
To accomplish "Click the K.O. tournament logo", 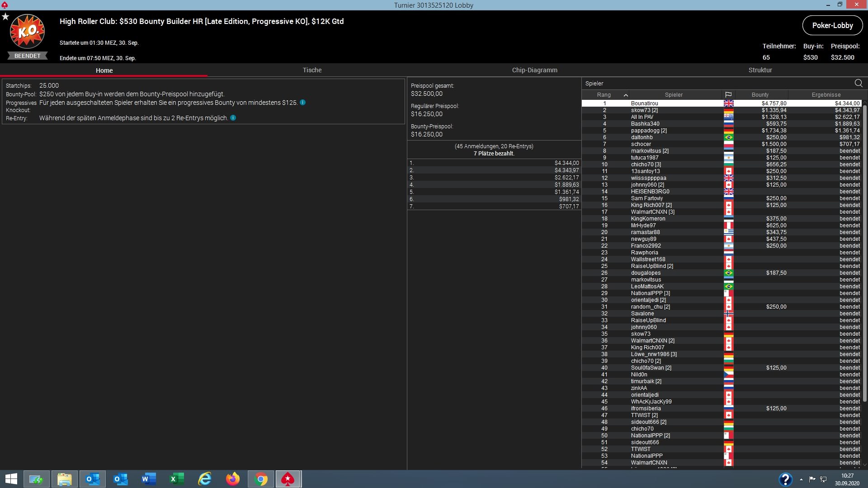I will click(27, 32).
